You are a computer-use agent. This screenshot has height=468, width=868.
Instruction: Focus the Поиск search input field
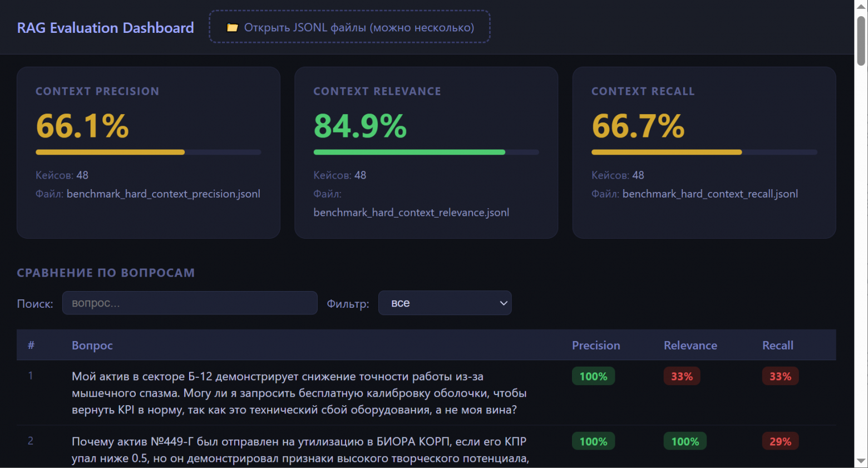(x=190, y=303)
